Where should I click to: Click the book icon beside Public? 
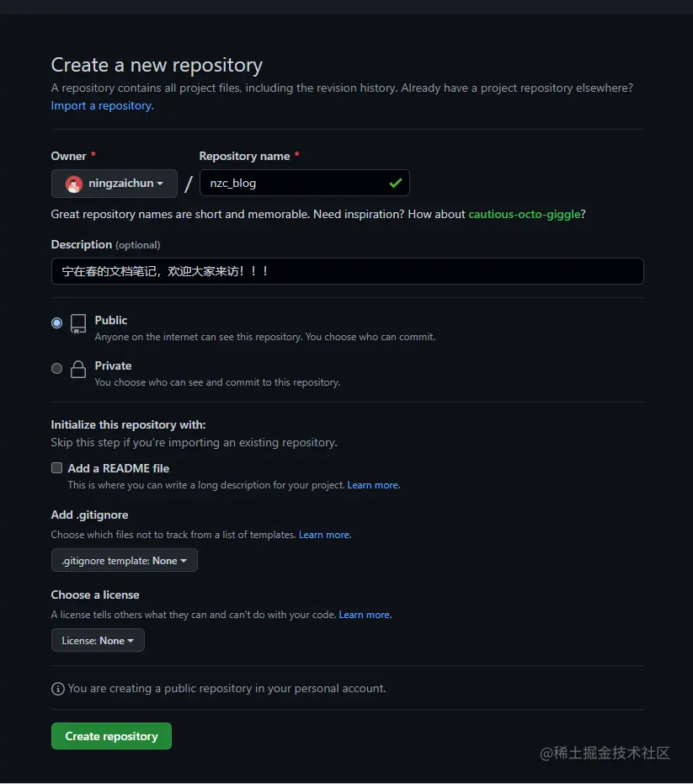pyautogui.click(x=77, y=324)
